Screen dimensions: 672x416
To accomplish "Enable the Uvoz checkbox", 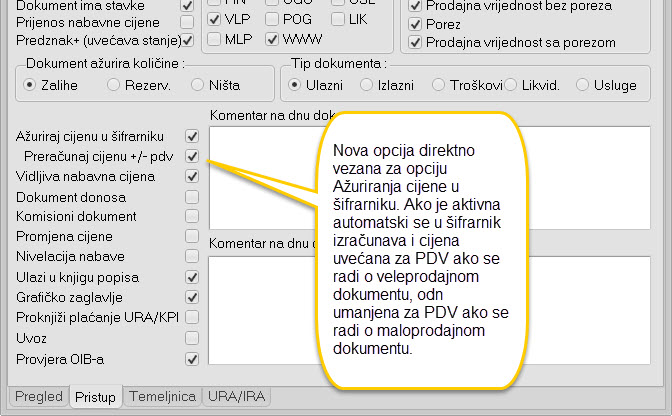I will [x=192, y=337].
